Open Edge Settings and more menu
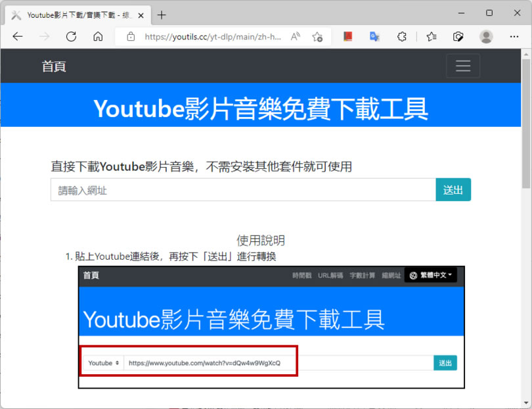Screen dimensions: 532x409 tap(514, 37)
